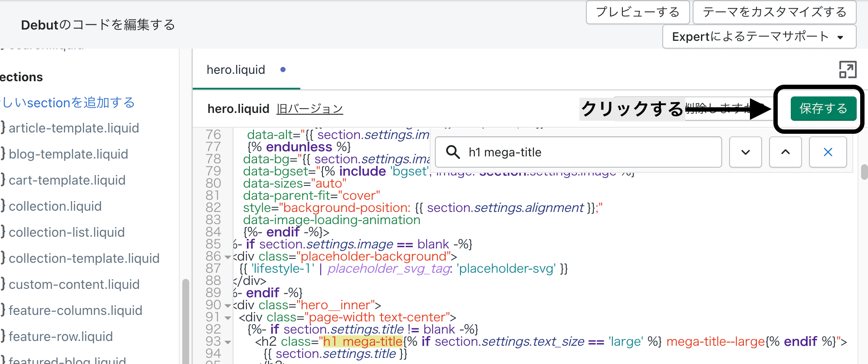
Task: Click line number 82 in gutter
Action: tap(213, 208)
